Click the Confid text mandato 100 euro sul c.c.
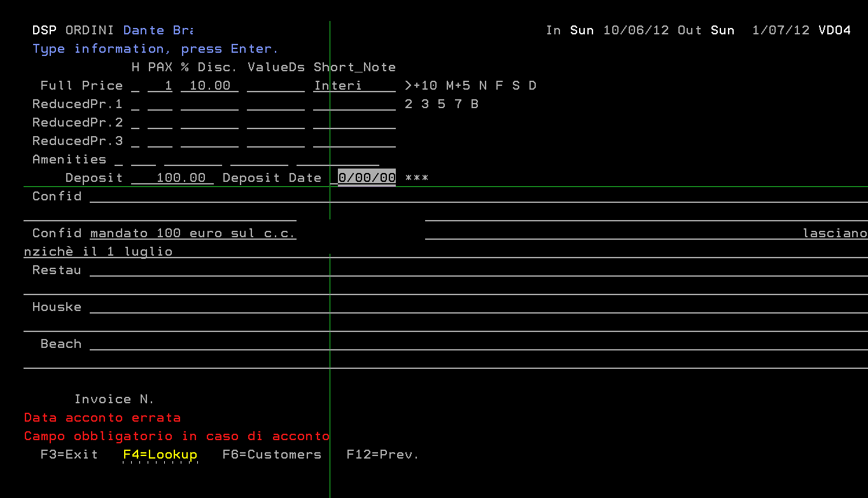This screenshot has height=498, width=868. [191, 233]
